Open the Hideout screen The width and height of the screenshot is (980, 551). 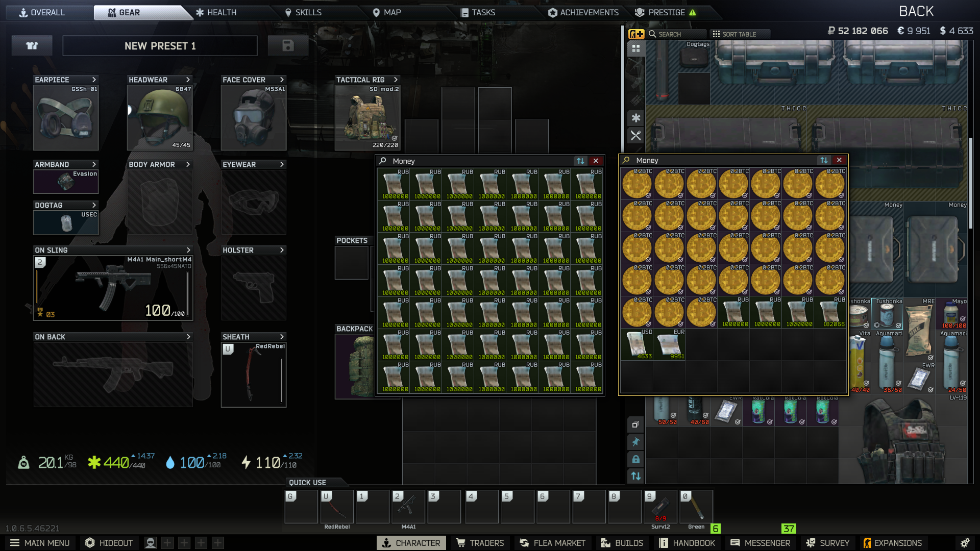click(109, 543)
